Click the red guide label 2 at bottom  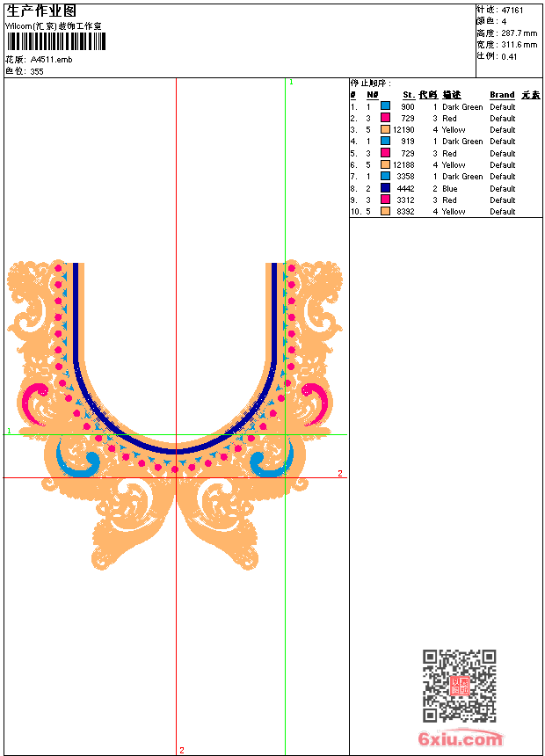(x=182, y=750)
